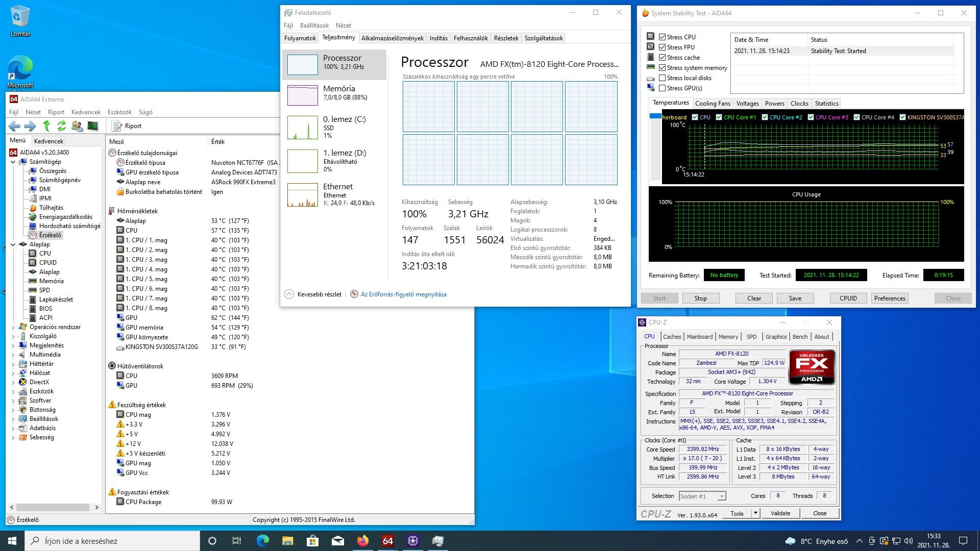The width and height of the screenshot is (980, 551).
Task: Uncheck Stress FPU checkbox
Action: tap(662, 47)
